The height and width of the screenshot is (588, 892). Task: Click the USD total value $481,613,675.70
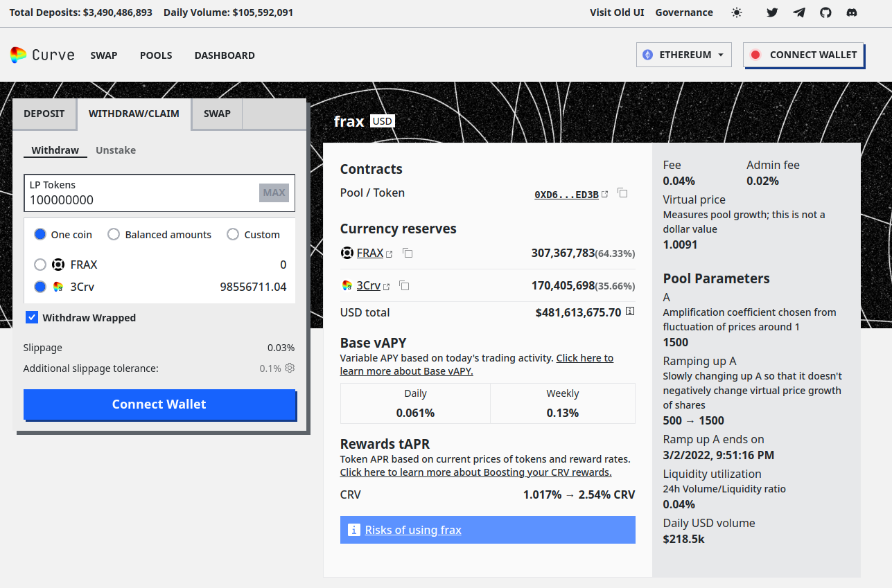tap(579, 312)
